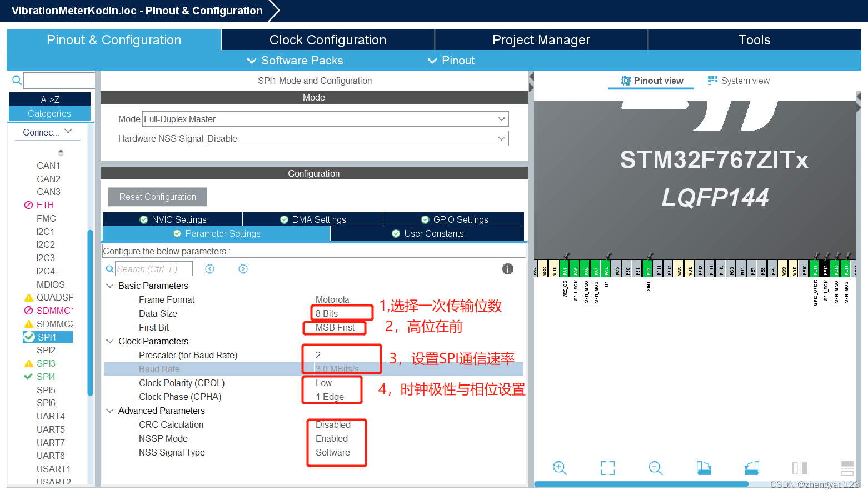Click the peripheral search input field
Image resolution: width=868 pixels, height=495 pixels.
pos(59,80)
